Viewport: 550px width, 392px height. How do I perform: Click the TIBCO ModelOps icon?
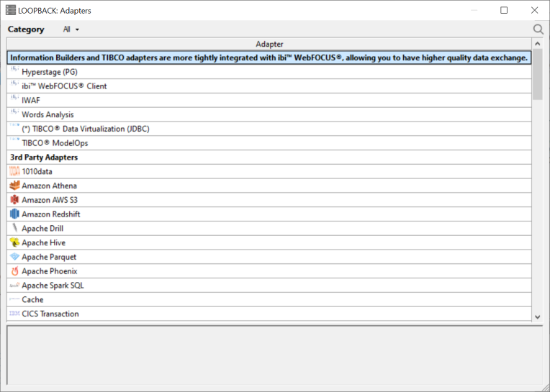[x=14, y=140]
